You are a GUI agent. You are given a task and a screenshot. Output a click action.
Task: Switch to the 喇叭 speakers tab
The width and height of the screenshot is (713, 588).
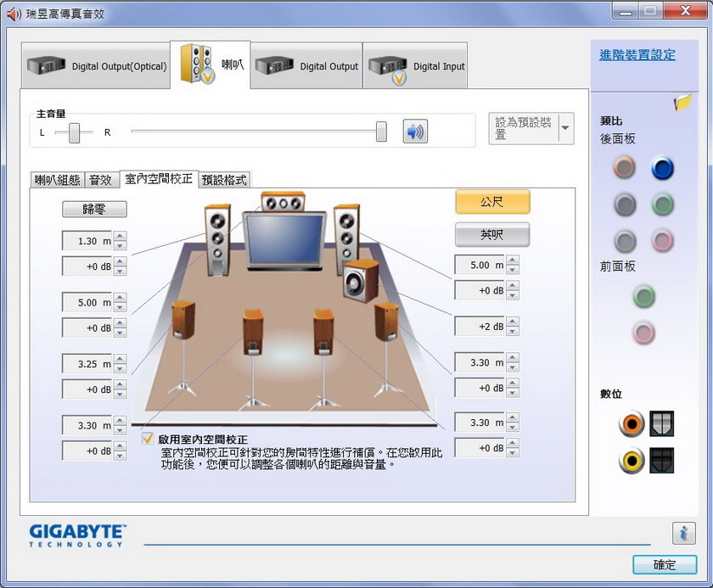tap(211, 64)
